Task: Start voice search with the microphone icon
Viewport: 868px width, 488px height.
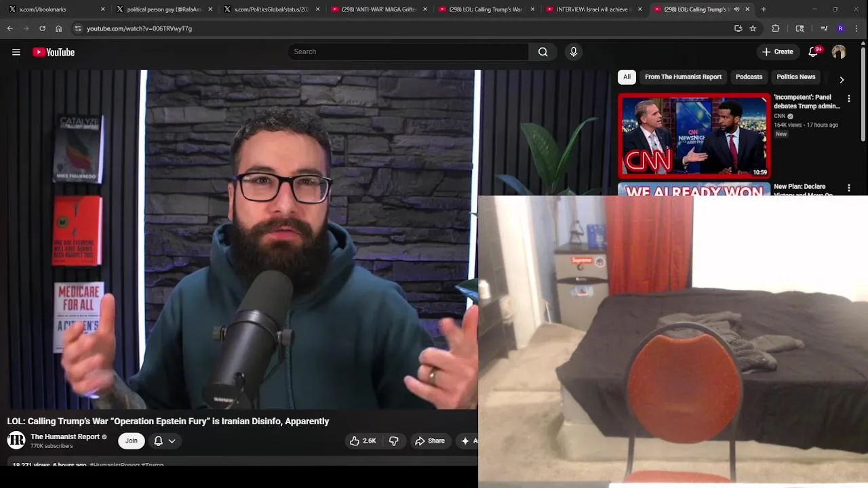Action: [574, 52]
